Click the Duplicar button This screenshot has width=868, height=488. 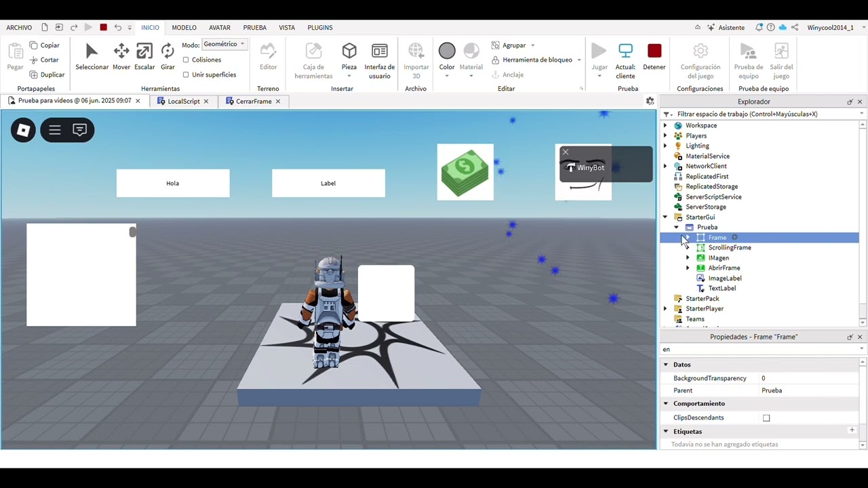point(47,75)
